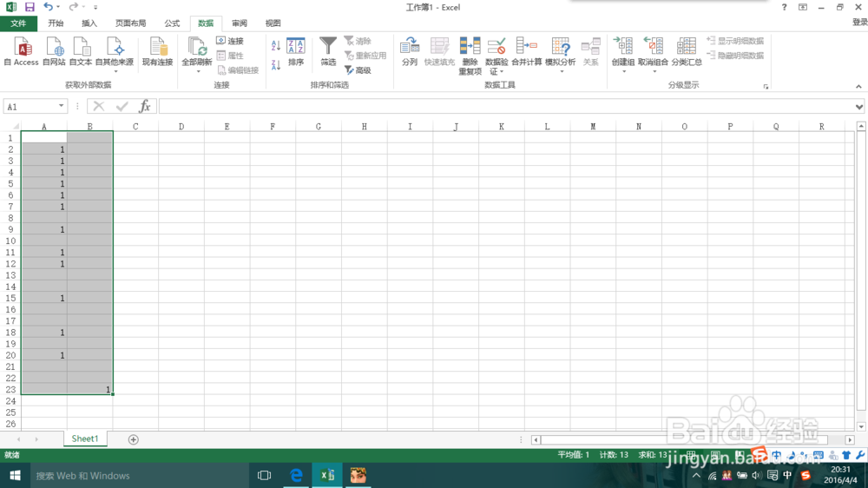Open existing connections (现有连接)
The image size is (868, 488).
pyautogui.click(x=157, y=51)
